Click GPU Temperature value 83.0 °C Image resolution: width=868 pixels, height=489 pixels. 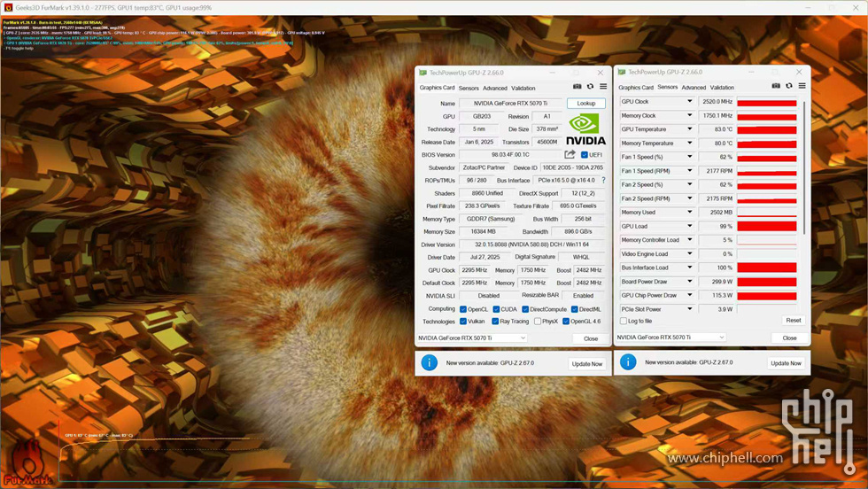[x=717, y=129]
